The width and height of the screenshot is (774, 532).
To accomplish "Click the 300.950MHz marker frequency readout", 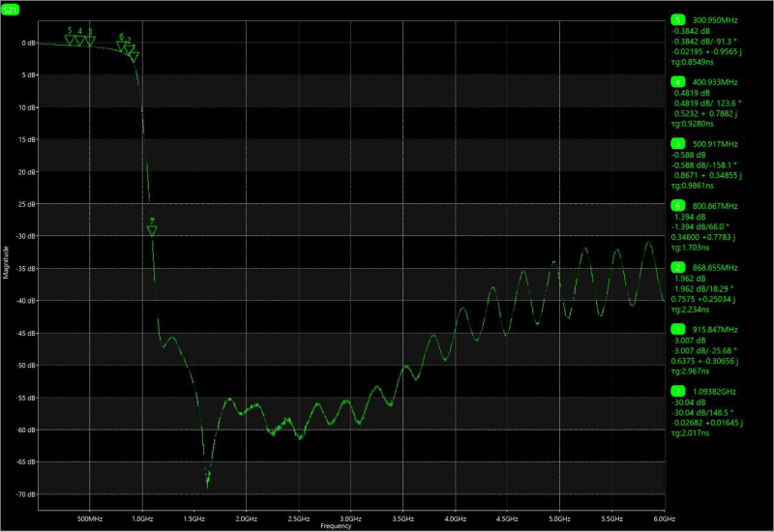I will click(x=715, y=20).
